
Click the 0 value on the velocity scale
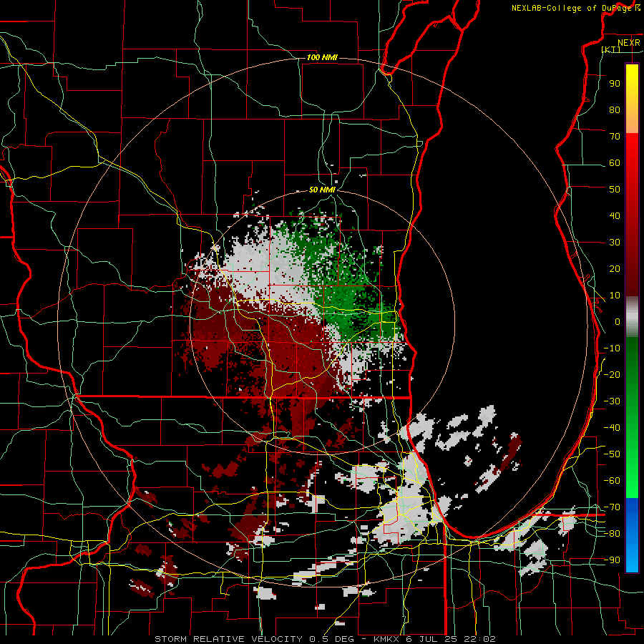tap(618, 322)
